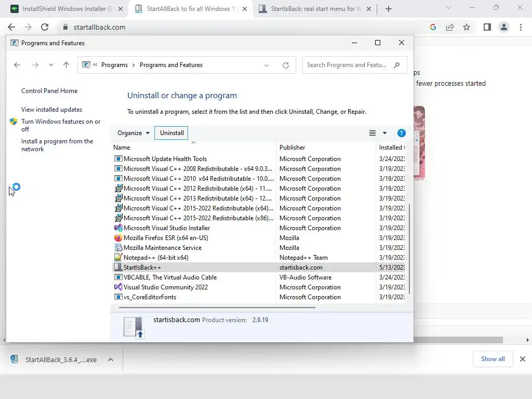Viewport: 532px width, 399px height.
Task: Expand the address bar history dropdown
Action: [x=267, y=65]
